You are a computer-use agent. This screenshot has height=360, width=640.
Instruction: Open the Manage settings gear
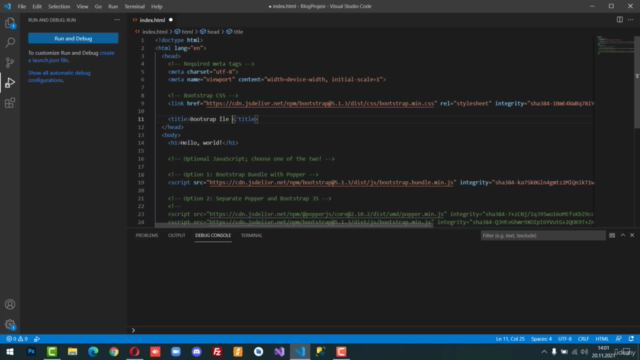[x=10, y=324]
